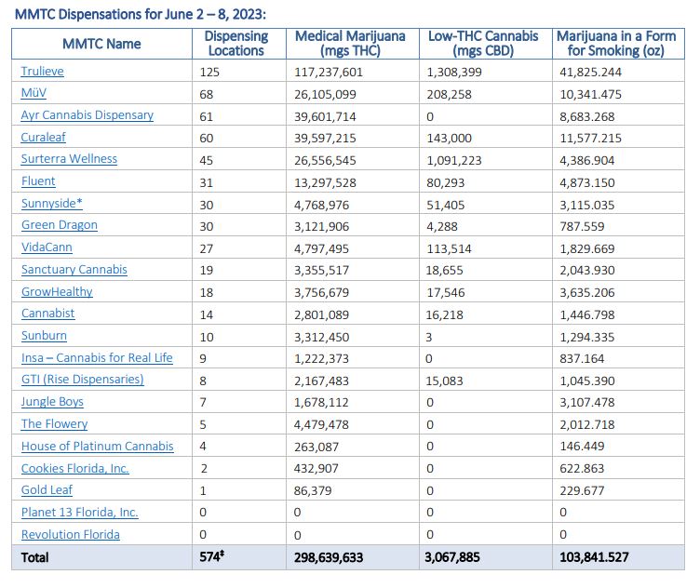
Task: Follow the Green Dragon link
Action: point(59,225)
